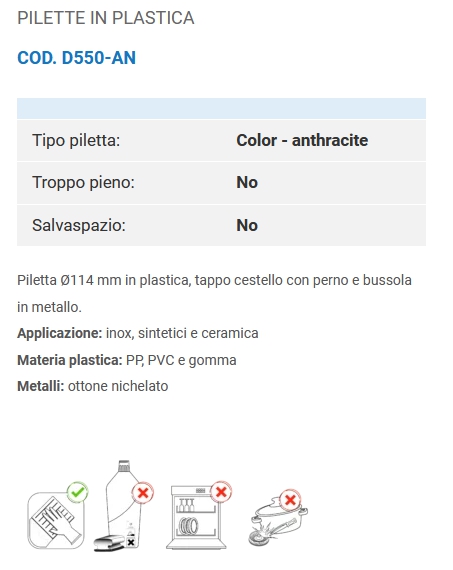
Task: Click red X badge on cooking pot
Action: click(290, 500)
